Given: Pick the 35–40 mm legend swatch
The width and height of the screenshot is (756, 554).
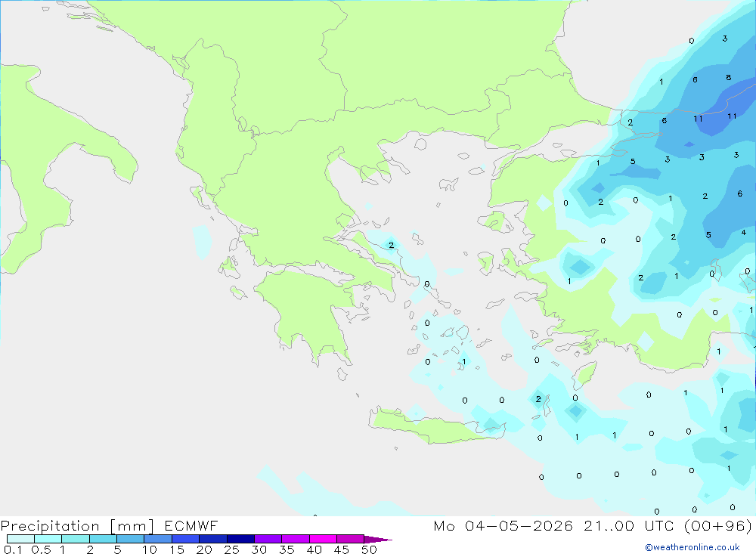Looking at the screenshot, I should pos(296,539).
